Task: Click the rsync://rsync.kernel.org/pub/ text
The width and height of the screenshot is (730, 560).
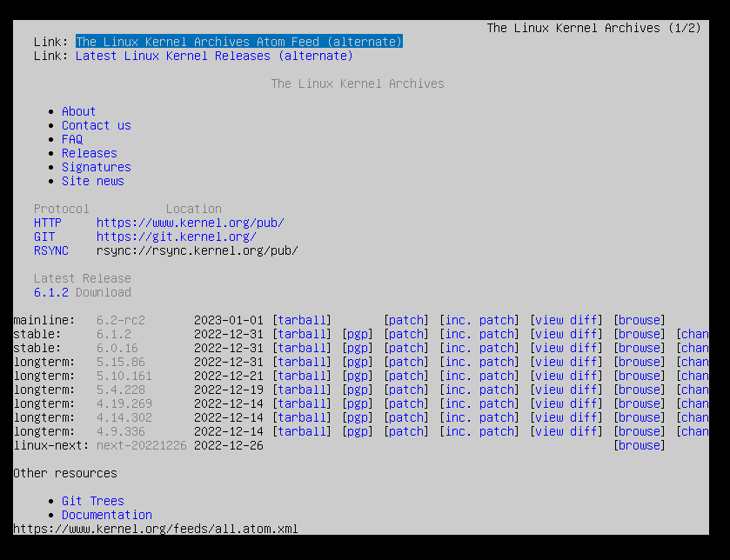Action: pyautogui.click(x=198, y=250)
